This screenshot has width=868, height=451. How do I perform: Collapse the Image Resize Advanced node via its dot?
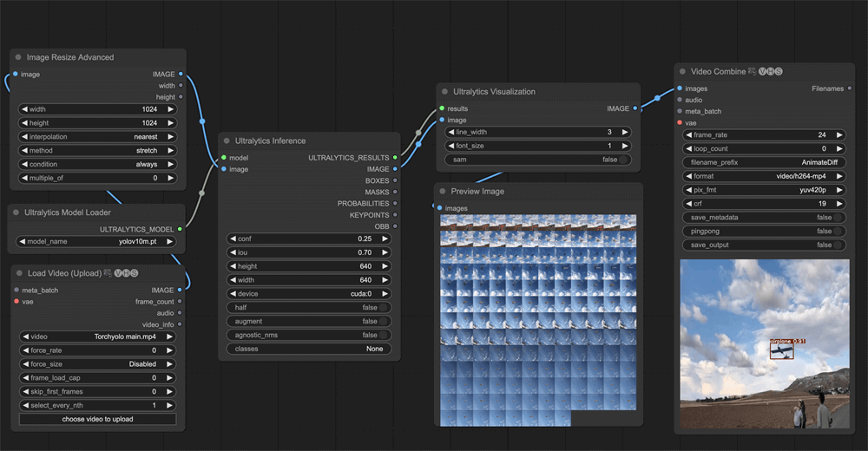[18, 57]
